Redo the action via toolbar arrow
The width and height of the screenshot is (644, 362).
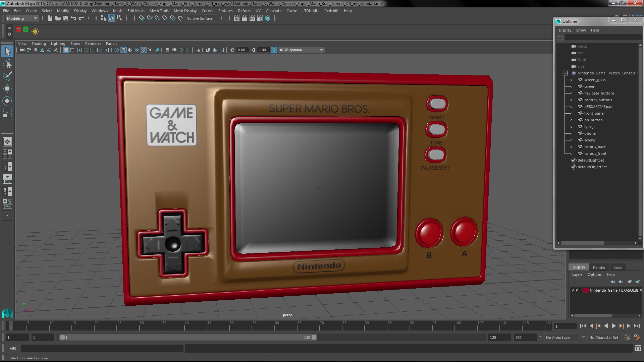coord(81,18)
